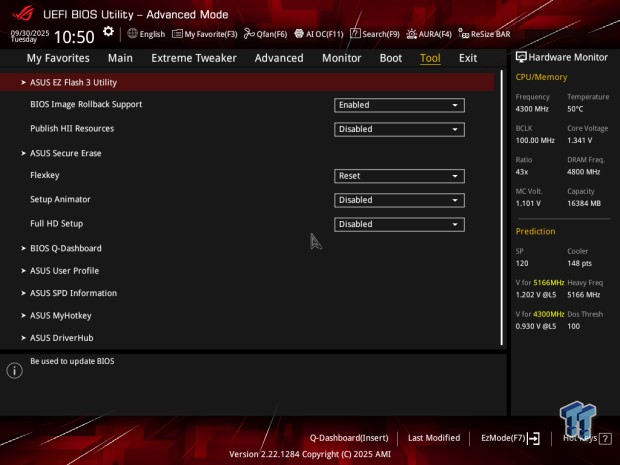Viewport: 620px width, 465px height.
Task: Select the Tool tab
Action: pyautogui.click(x=430, y=58)
